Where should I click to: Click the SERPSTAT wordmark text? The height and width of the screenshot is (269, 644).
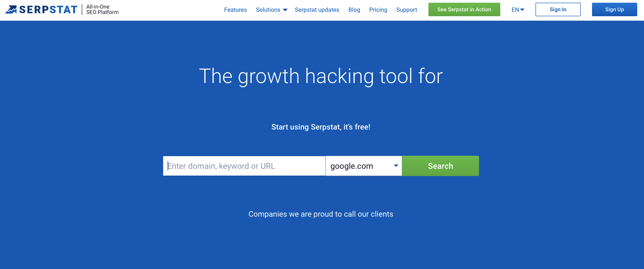tap(48, 9)
